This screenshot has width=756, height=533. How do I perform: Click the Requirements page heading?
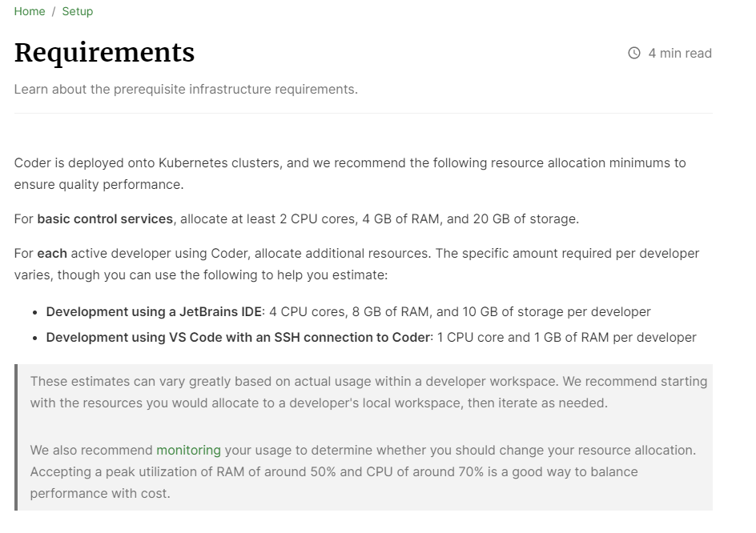tap(104, 53)
